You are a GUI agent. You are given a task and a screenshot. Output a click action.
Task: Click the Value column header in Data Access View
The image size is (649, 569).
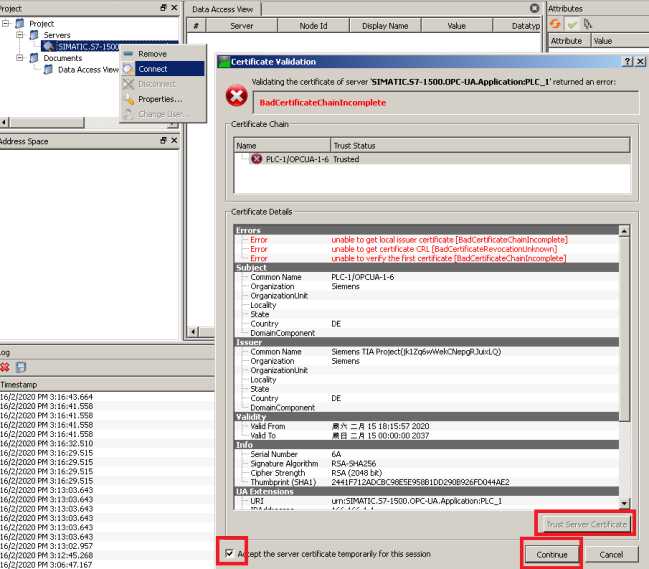457,26
